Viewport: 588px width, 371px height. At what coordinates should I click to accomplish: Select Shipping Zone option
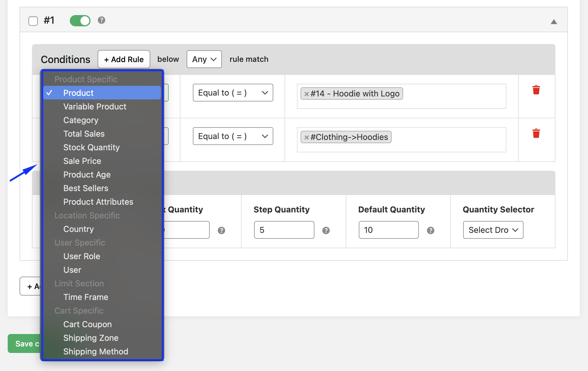102,338
